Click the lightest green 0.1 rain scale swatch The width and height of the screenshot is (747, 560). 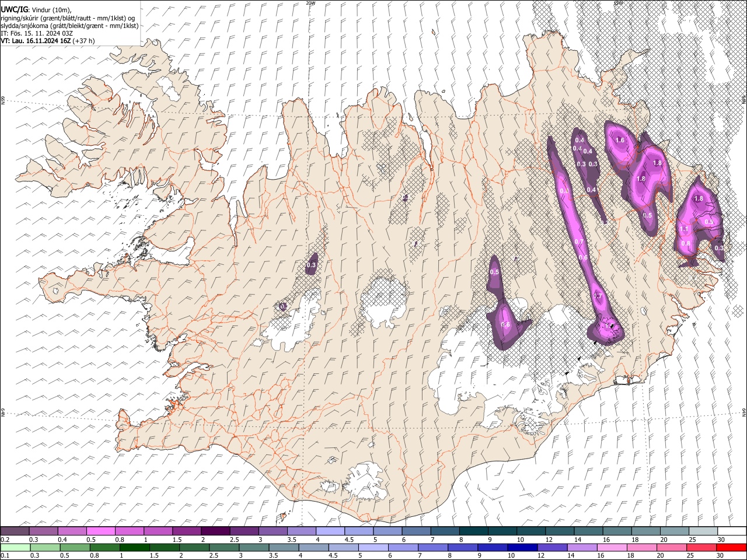[x=15, y=547]
